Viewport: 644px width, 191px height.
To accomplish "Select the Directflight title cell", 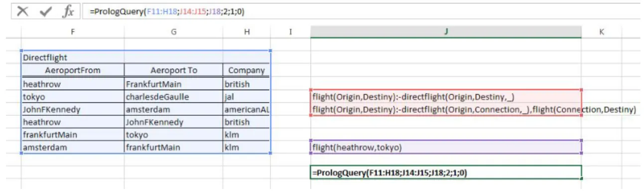I will click(73, 57).
